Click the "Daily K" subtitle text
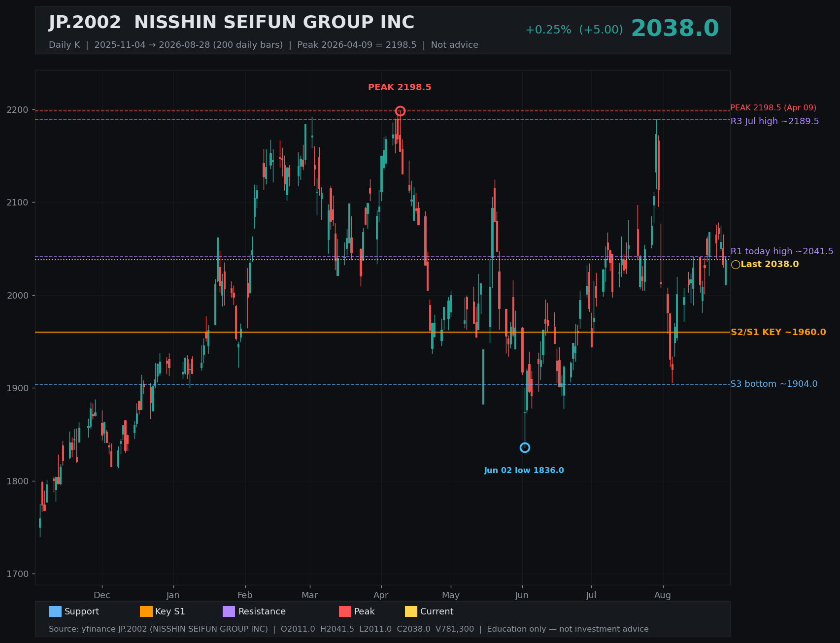The width and height of the screenshot is (840, 643). pos(64,45)
